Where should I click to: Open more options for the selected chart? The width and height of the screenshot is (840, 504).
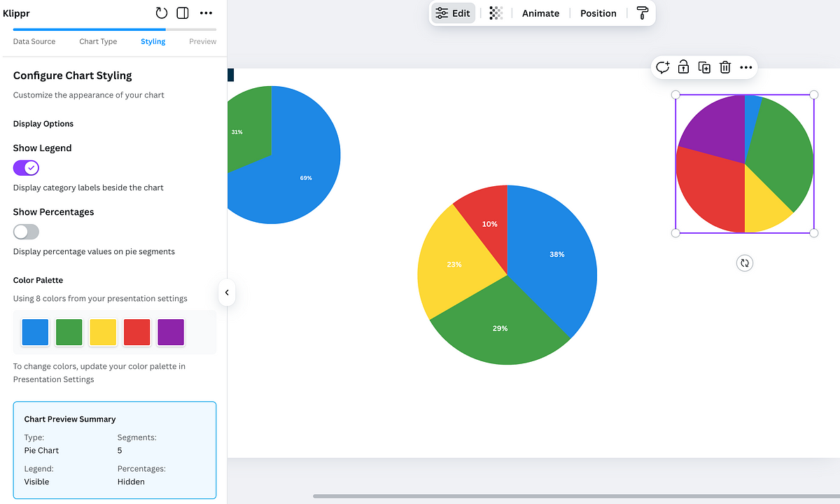[x=746, y=67]
